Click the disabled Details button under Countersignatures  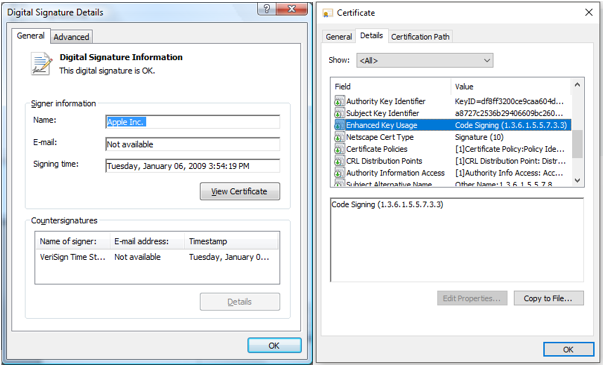pos(240,302)
